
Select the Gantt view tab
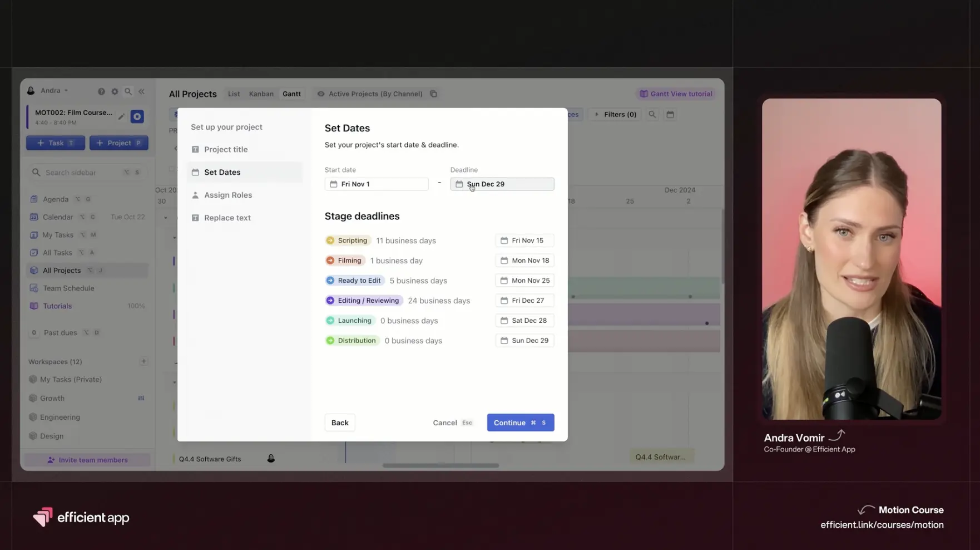click(x=291, y=94)
